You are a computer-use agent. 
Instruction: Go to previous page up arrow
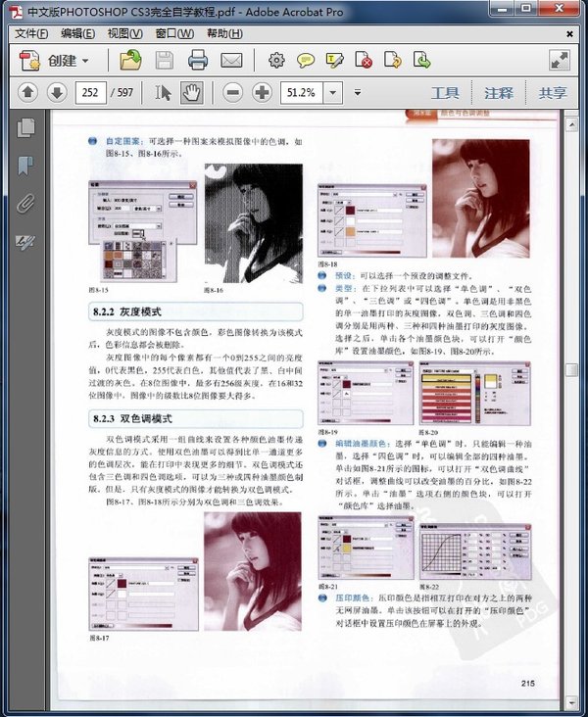pos(27,93)
